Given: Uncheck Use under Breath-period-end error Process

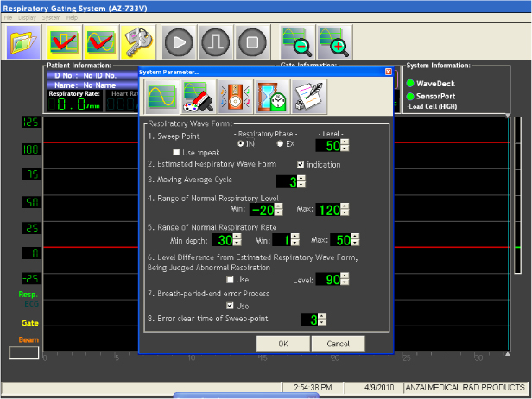Looking at the screenshot, I should click(229, 305).
